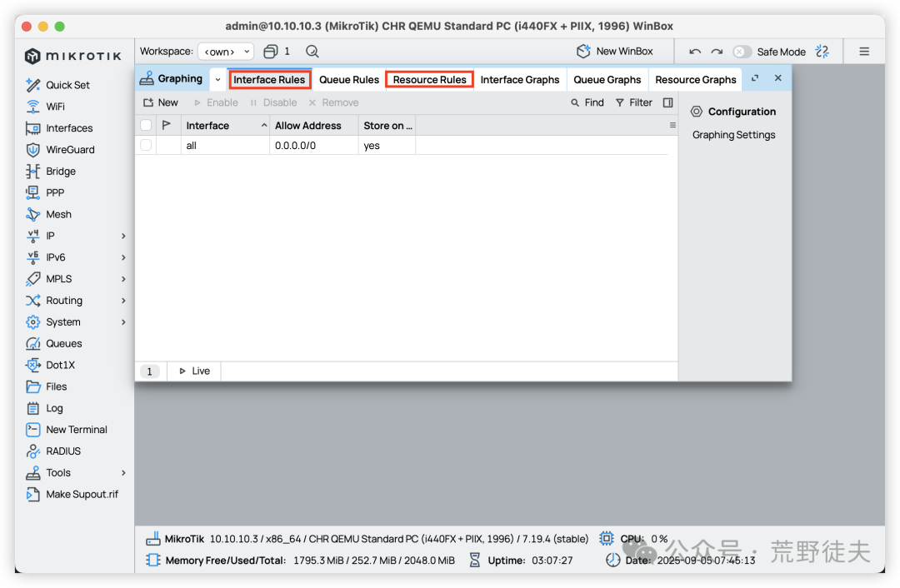This screenshot has width=900, height=588.
Task: Click New WinBox
Action: coord(615,52)
